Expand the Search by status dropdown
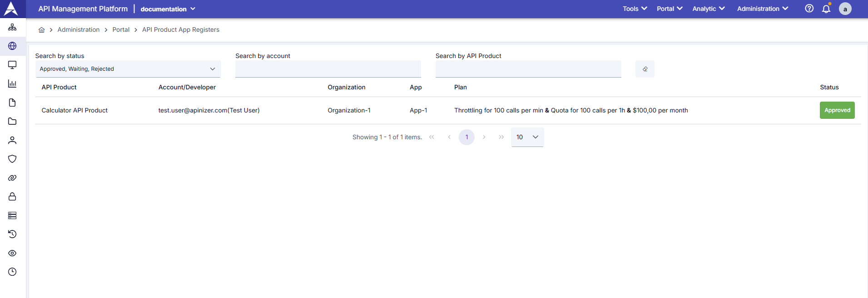The image size is (868, 298). (128, 69)
